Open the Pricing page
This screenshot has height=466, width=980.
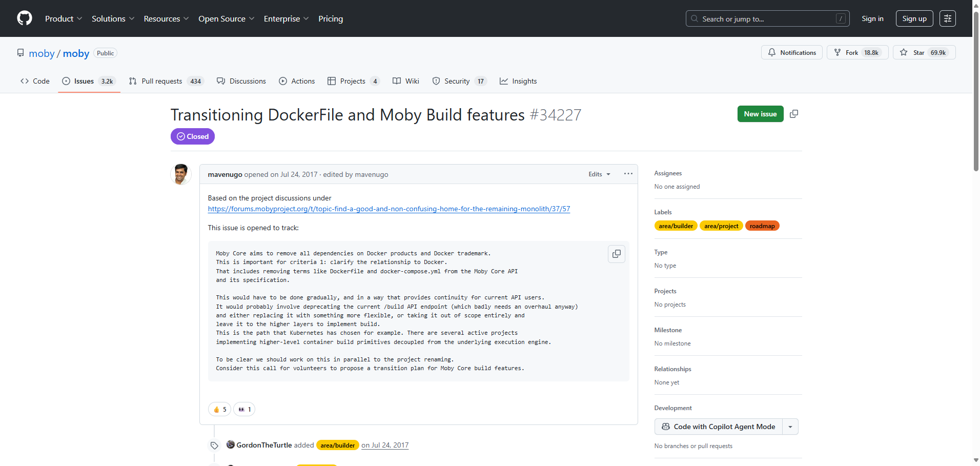click(331, 18)
